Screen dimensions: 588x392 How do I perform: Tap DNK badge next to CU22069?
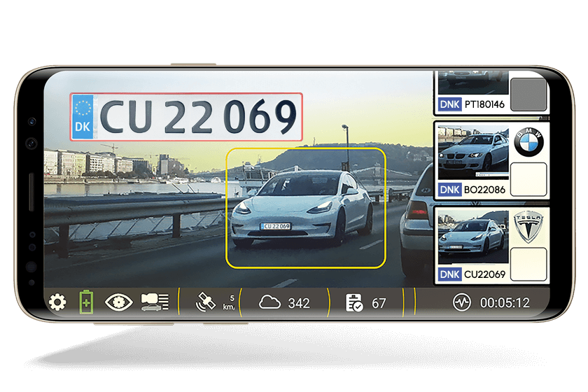(x=449, y=274)
